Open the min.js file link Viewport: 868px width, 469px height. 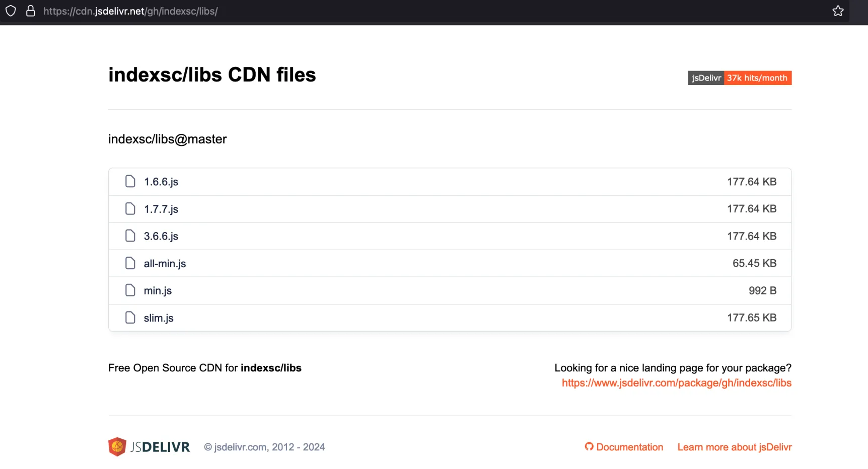(x=158, y=290)
